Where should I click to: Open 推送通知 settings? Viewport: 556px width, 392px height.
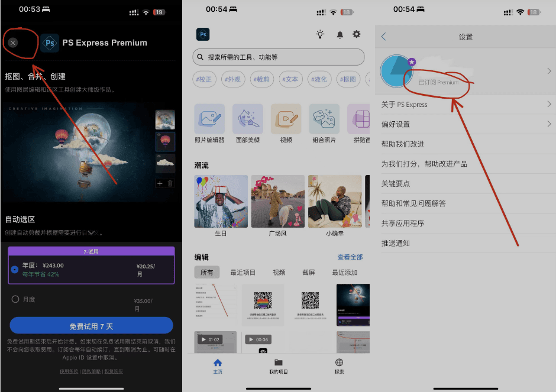pos(466,243)
